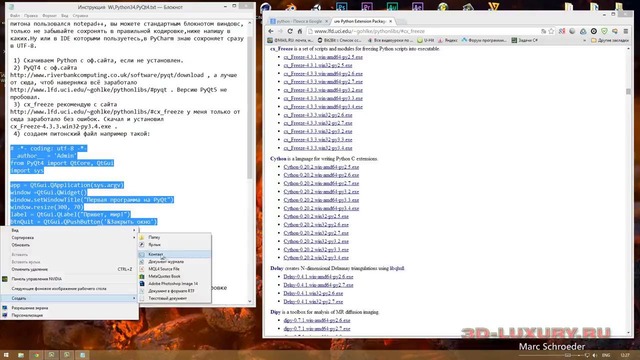This screenshot has height=360, width=640.
Task: Download dipy-0.7.1.win-amd64-py2.6.exe link
Action: (317, 320)
